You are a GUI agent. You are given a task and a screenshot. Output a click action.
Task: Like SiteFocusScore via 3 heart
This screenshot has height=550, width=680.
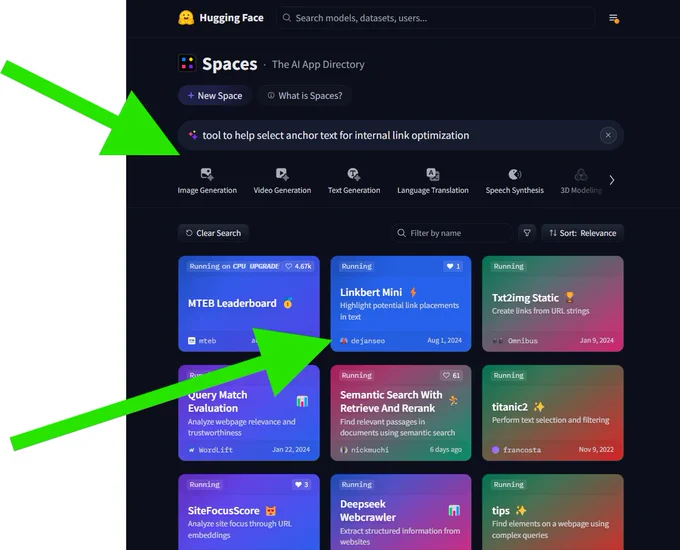[301, 485]
